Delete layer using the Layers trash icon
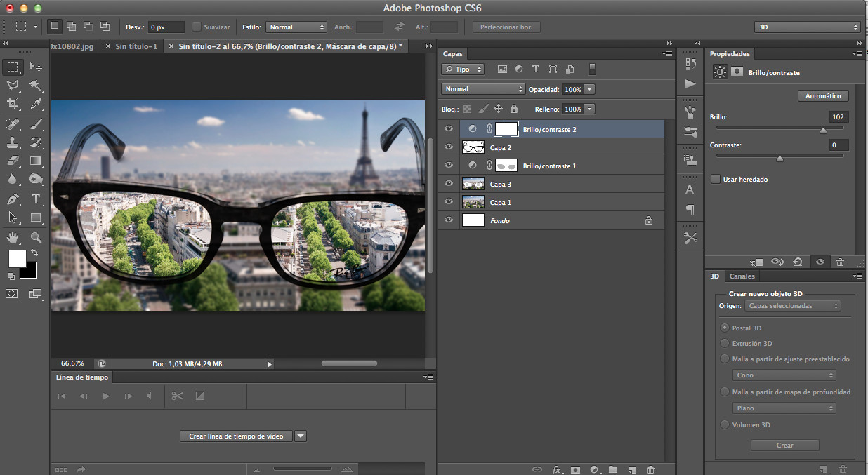This screenshot has width=868, height=475. (650, 469)
